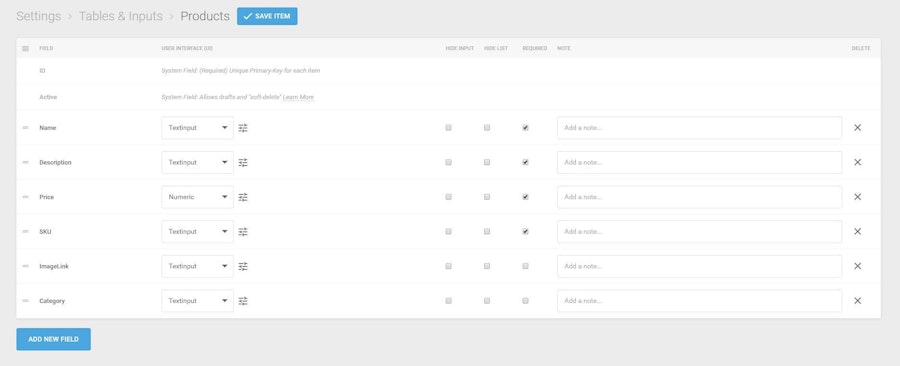Click the note input for the ImageLink field
The width and height of the screenshot is (900, 366).
(699, 266)
